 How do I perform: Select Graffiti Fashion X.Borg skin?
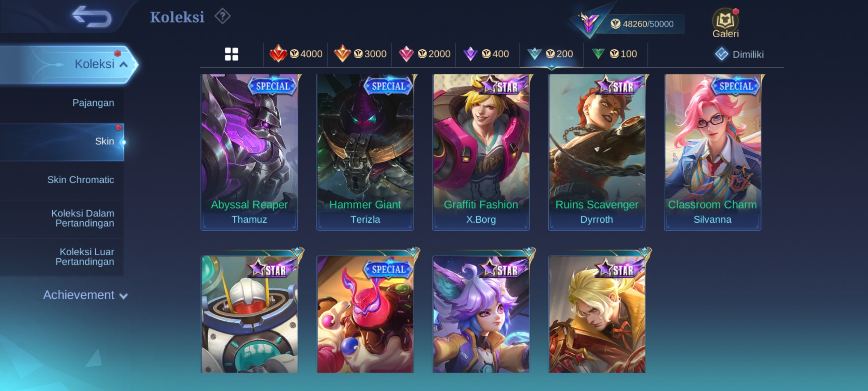tap(481, 152)
